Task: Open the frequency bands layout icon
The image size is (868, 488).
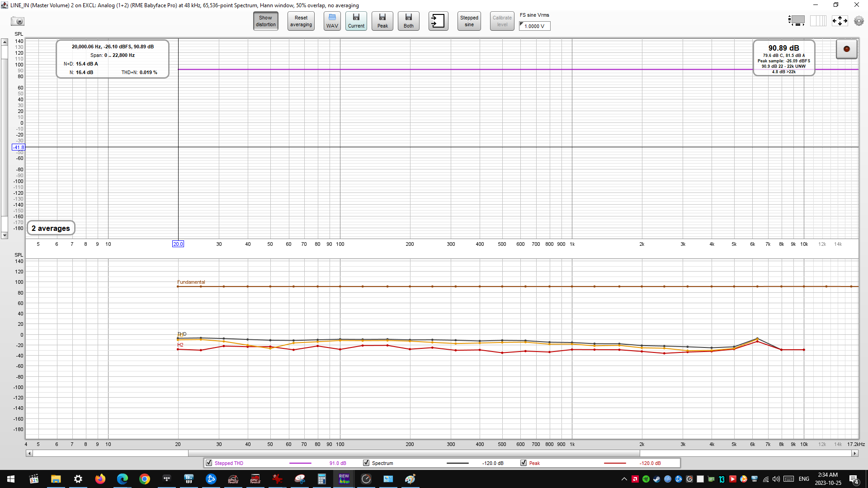Action: pyautogui.click(x=818, y=21)
